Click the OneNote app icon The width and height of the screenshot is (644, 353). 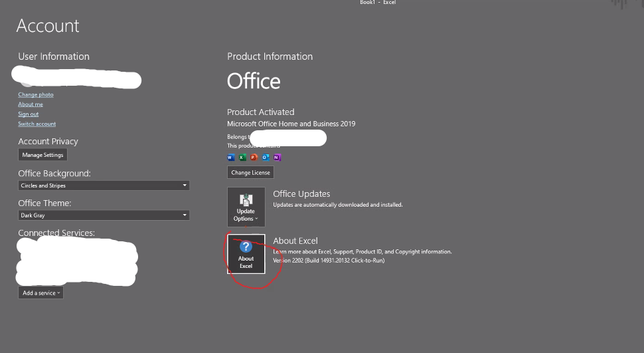[277, 157]
